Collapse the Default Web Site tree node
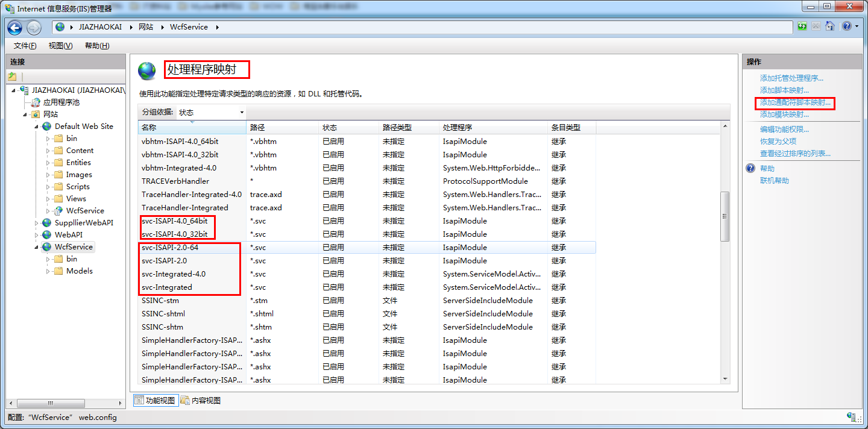This screenshot has height=429, width=868. pos(37,127)
